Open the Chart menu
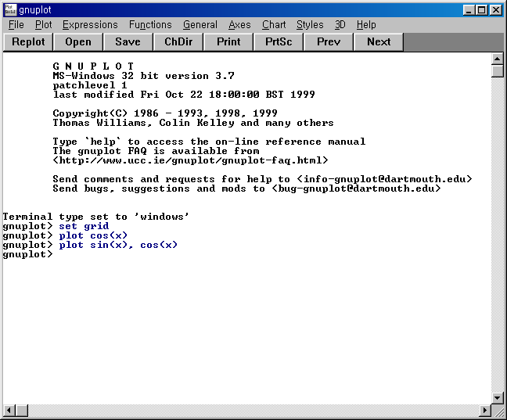The width and height of the screenshot is (507, 420). [274, 25]
